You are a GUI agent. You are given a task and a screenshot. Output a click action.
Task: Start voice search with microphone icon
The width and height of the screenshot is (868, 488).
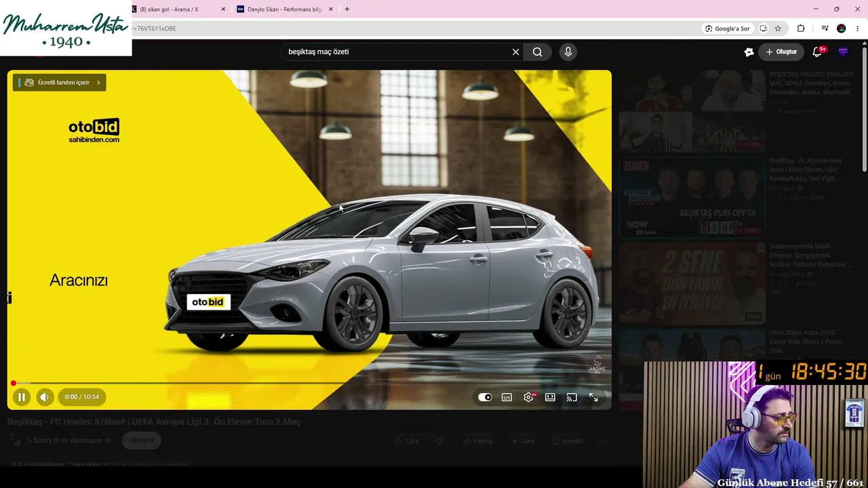568,52
